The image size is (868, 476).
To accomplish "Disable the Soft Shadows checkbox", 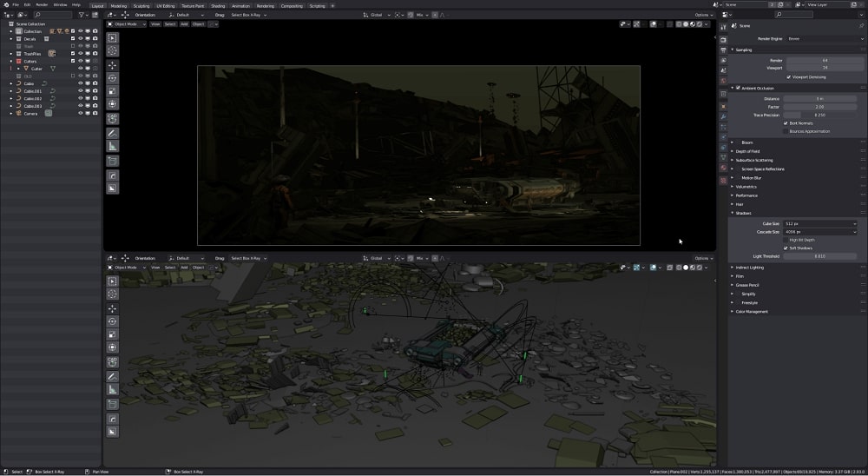I will coord(786,248).
